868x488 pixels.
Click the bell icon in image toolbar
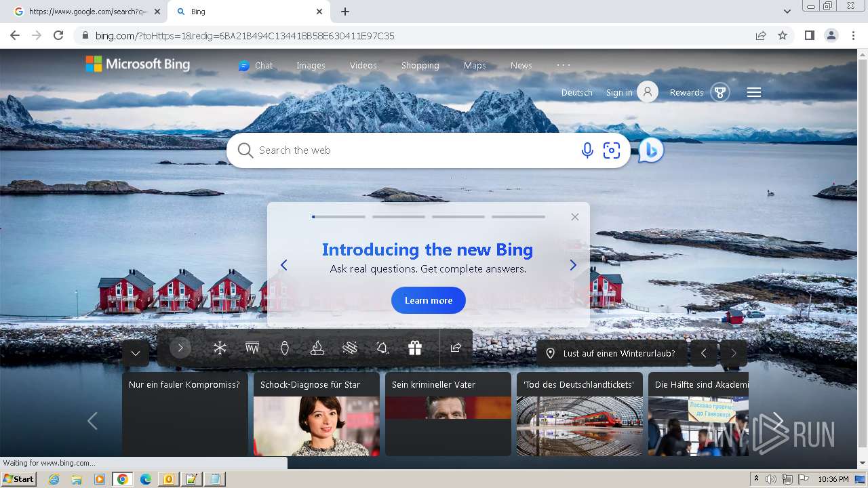point(382,348)
